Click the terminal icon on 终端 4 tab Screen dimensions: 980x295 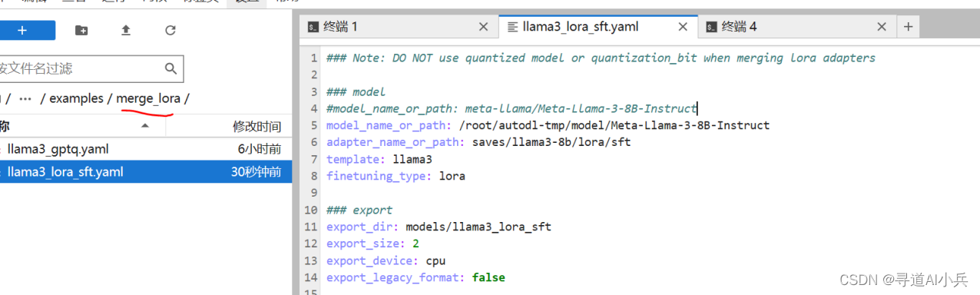712,27
